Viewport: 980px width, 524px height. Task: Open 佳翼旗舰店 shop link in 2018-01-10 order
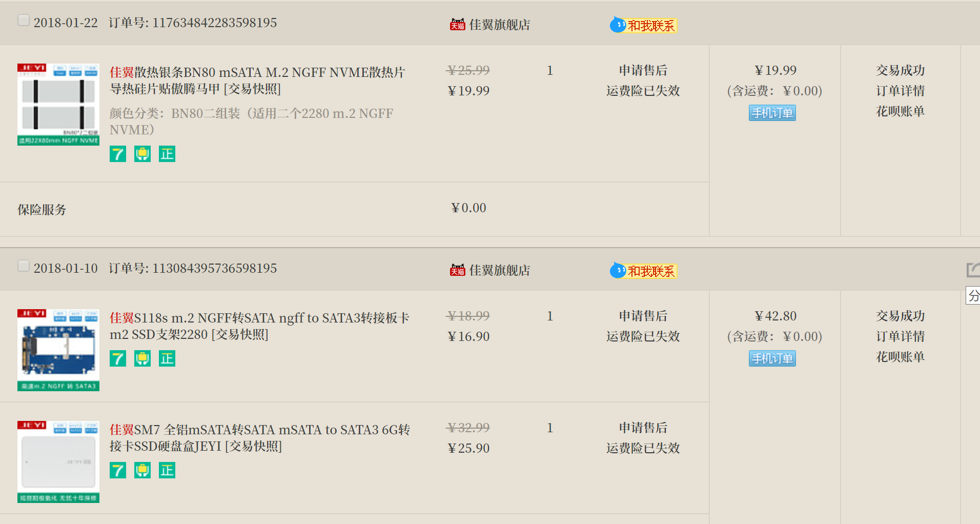pyautogui.click(x=500, y=270)
